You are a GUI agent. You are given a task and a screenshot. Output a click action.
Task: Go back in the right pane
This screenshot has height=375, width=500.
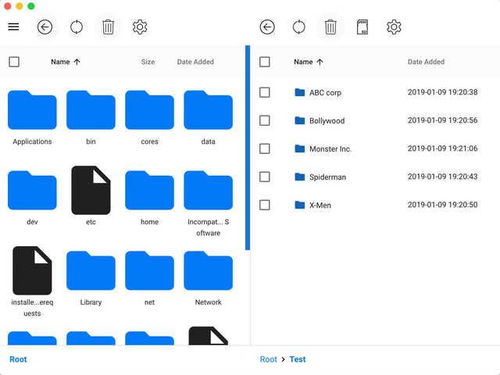(x=267, y=27)
